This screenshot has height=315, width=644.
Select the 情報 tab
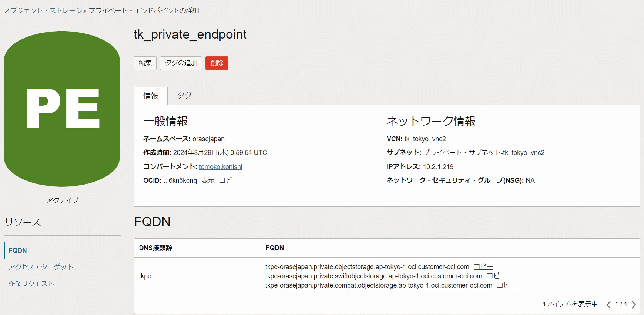pos(151,96)
